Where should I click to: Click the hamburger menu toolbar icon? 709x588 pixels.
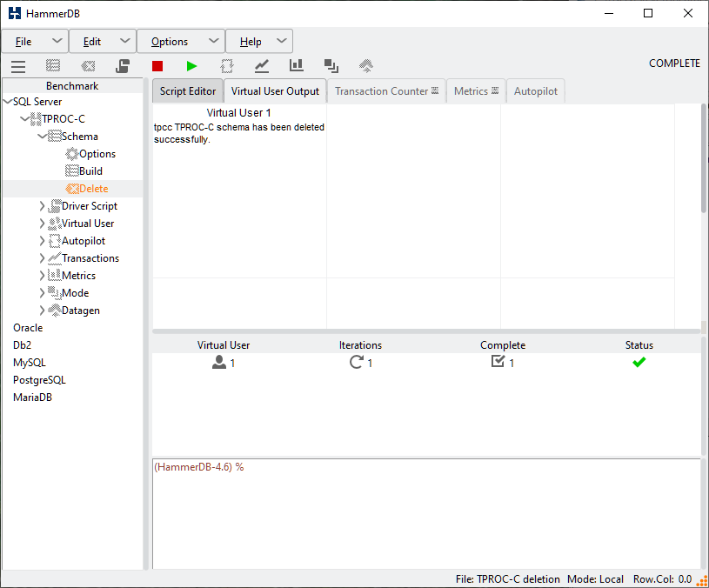[18, 66]
